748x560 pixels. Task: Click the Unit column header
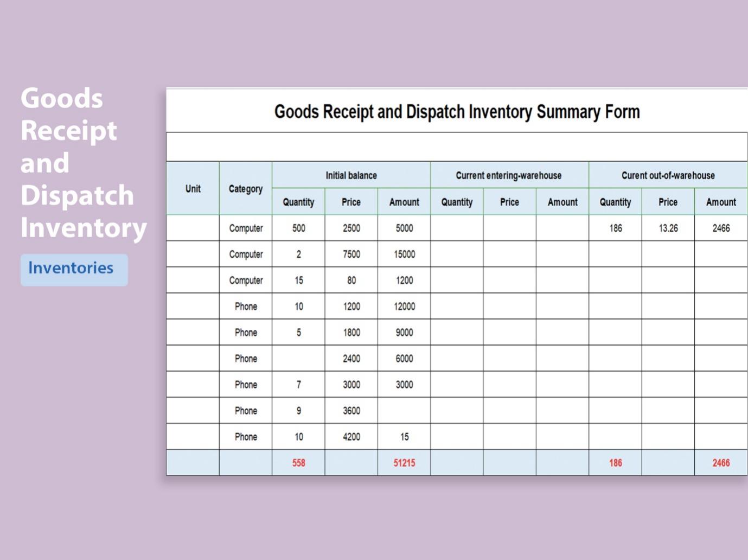[192, 188]
